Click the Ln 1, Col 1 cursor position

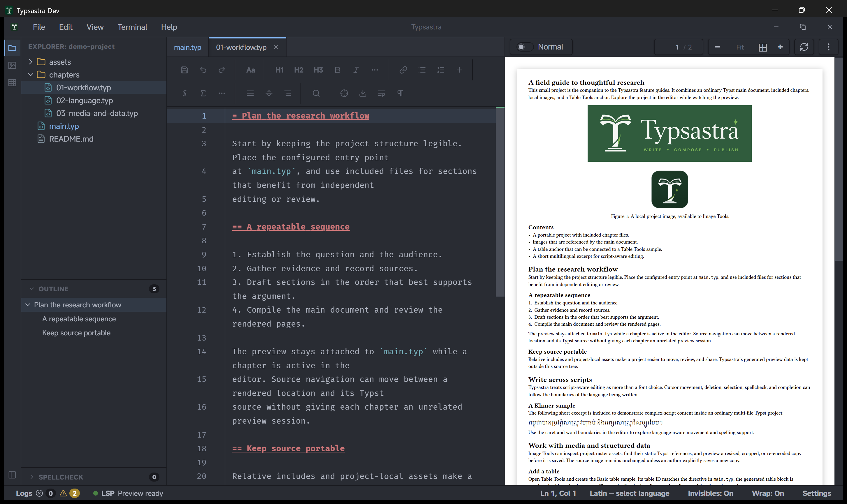[x=558, y=493]
